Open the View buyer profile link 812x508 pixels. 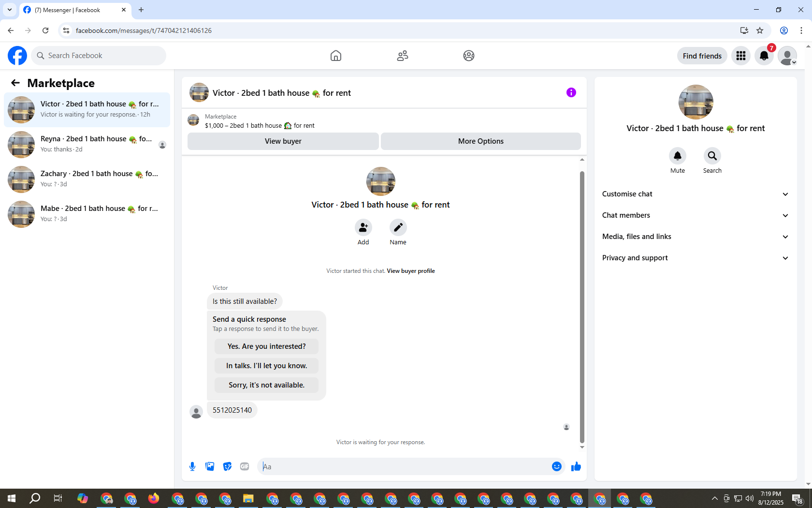pyautogui.click(x=411, y=271)
